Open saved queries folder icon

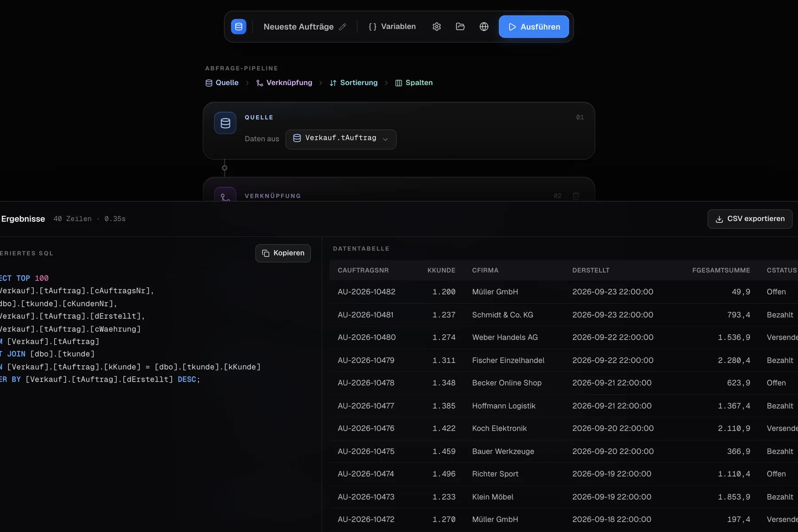click(x=460, y=27)
